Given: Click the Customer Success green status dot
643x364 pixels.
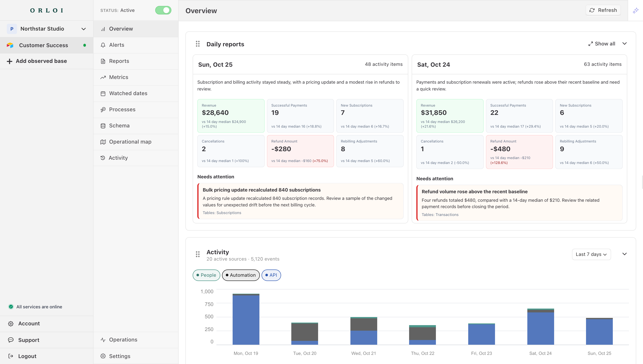Looking at the screenshot, I should [x=85, y=45].
